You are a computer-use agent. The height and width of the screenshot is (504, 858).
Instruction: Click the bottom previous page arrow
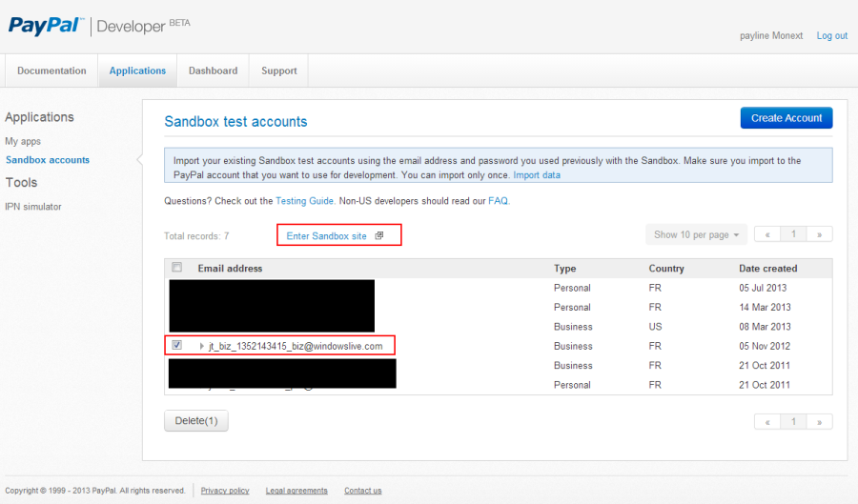pyautogui.click(x=766, y=421)
